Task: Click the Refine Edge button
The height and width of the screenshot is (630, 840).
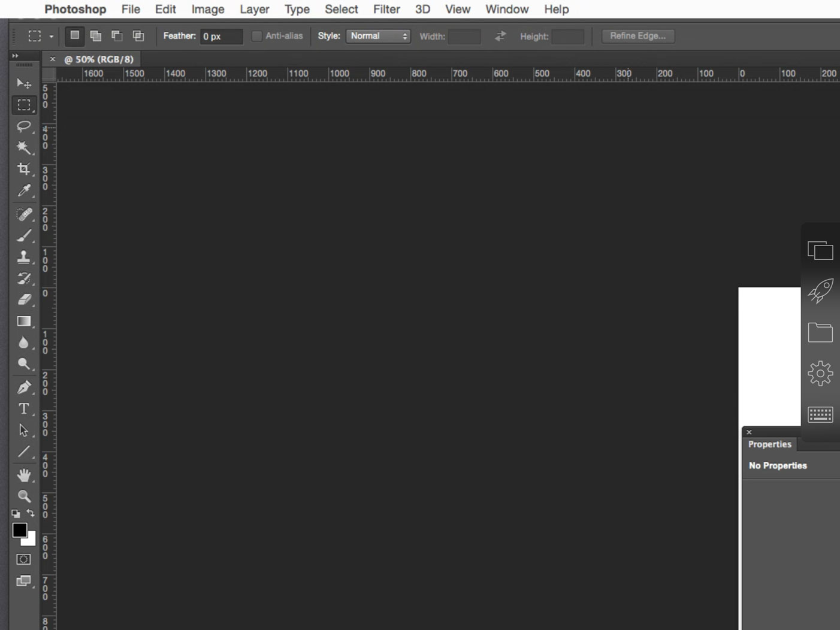Action: click(x=638, y=36)
